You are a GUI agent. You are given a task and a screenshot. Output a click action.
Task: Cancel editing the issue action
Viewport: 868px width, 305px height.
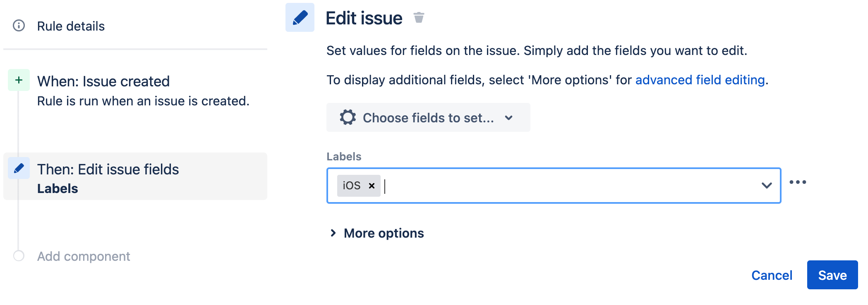tap(772, 275)
